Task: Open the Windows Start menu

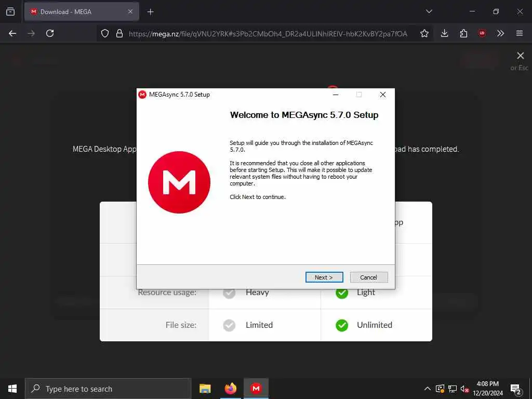Action: [12, 389]
